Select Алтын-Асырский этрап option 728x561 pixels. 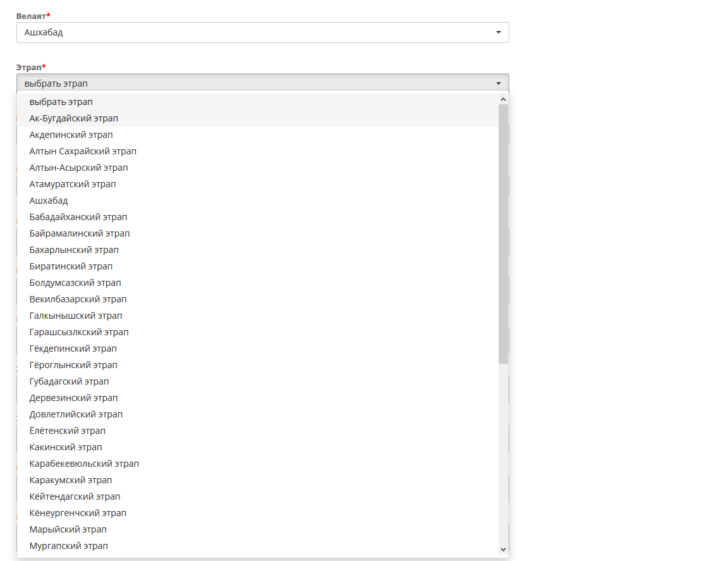pyautogui.click(x=258, y=168)
